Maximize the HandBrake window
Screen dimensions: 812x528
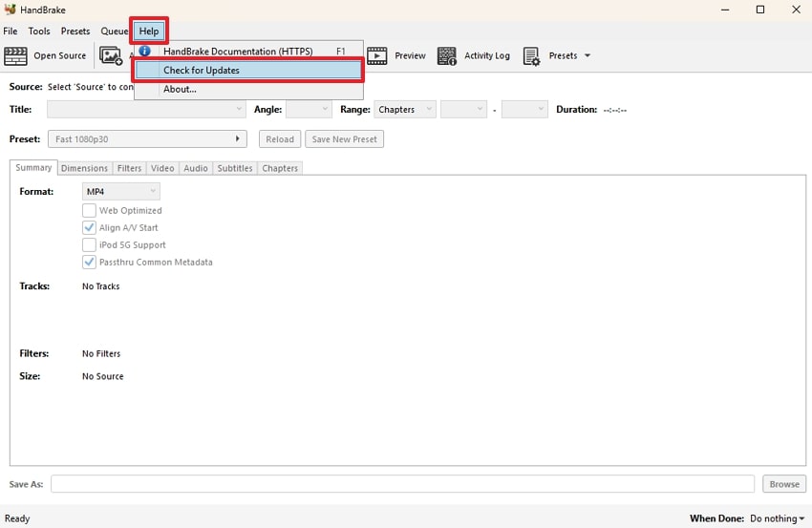click(760, 10)
